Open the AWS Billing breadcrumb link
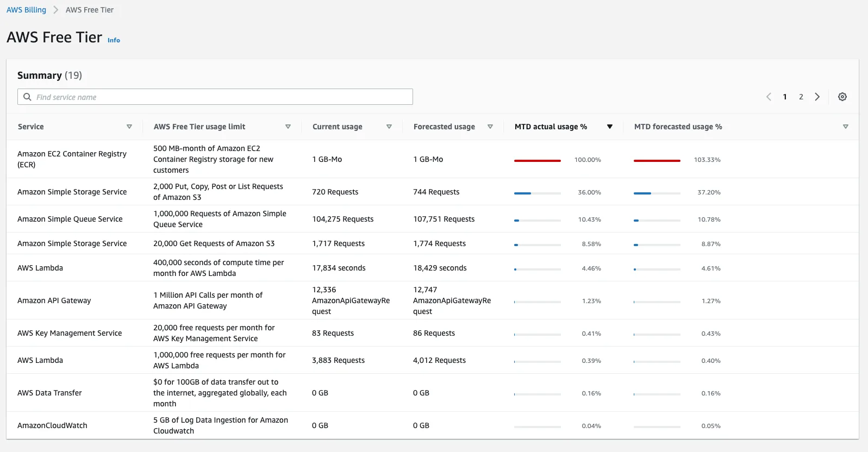The width and height of the screenshot is (868, 452). click(26, 10)
